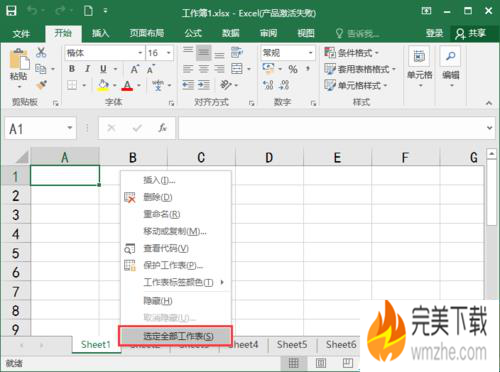
Task: Apply comma style number format
Action: [x=308, y=69]
